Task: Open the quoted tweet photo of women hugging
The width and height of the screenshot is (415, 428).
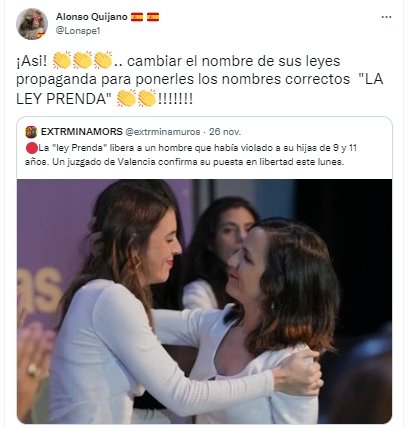Action: (x=205, y=301)
